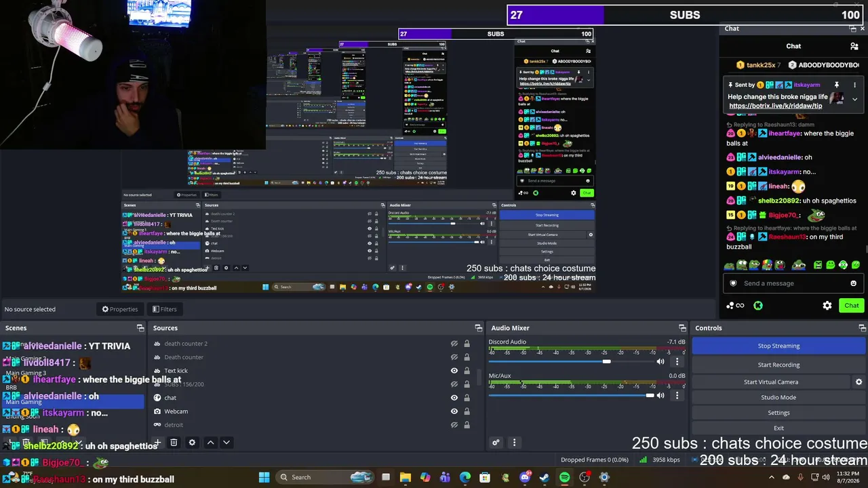Hide the Text kick source
This screenshot has width=868, height=488.
click(454, 371)
